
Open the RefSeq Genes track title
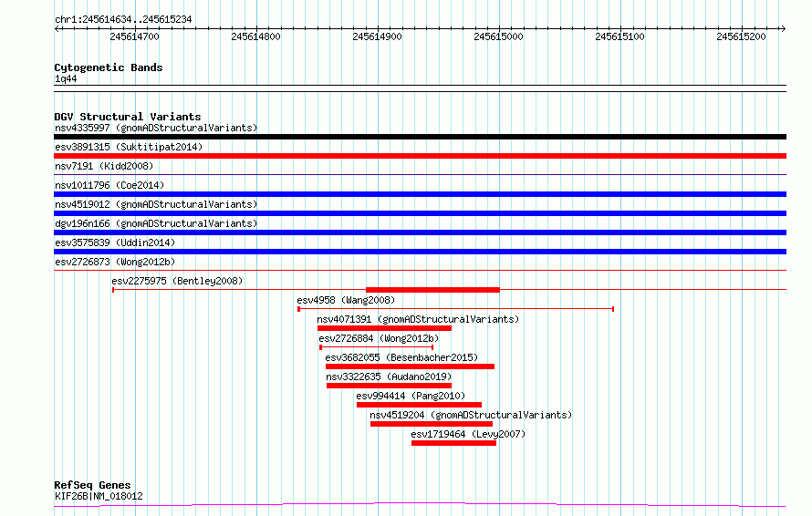92,485
